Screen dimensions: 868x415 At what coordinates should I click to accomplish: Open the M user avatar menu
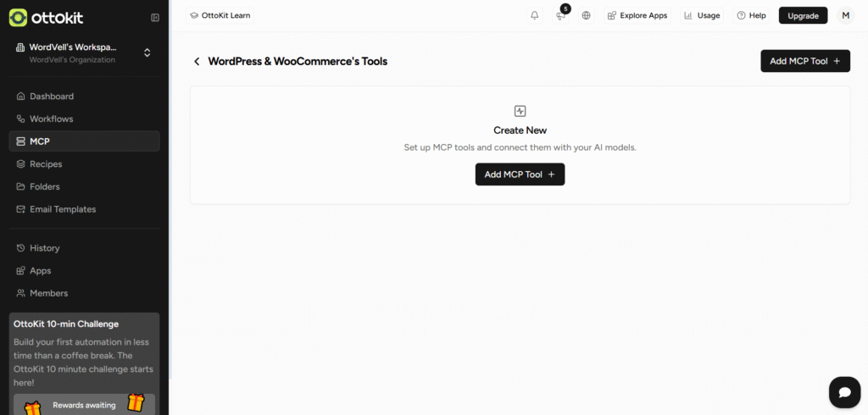click(x=846, y=15)
